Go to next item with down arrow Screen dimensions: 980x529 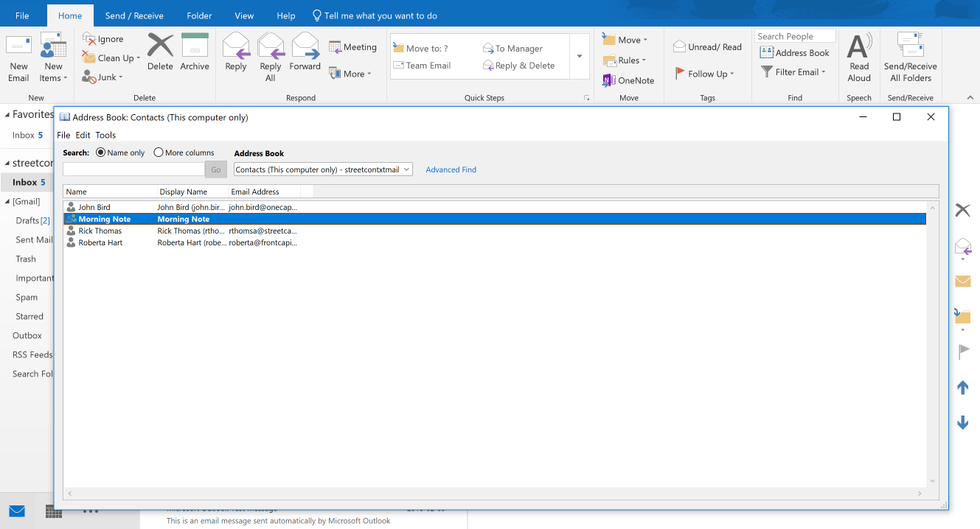962,422
